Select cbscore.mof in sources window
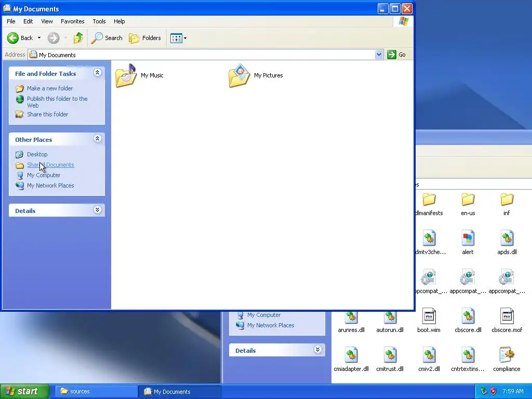The height and width of the screenshot is (399, 532). (x=507, y=321)
